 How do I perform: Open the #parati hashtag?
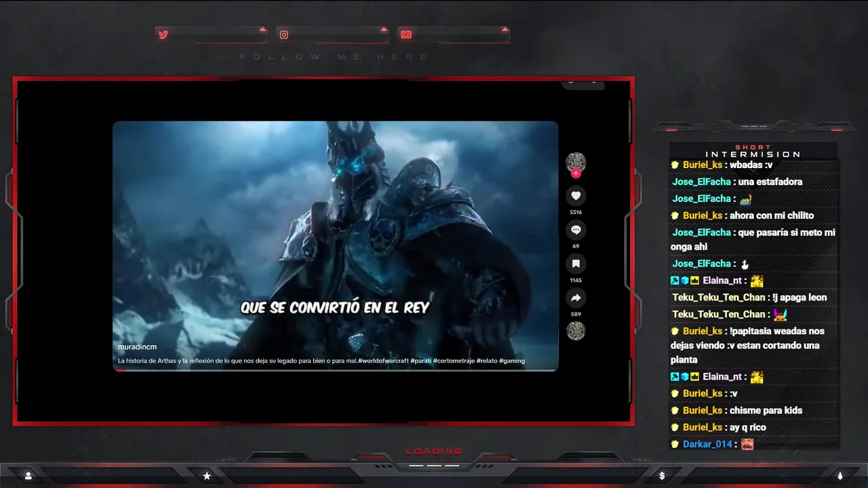click(x=422, y=361)
